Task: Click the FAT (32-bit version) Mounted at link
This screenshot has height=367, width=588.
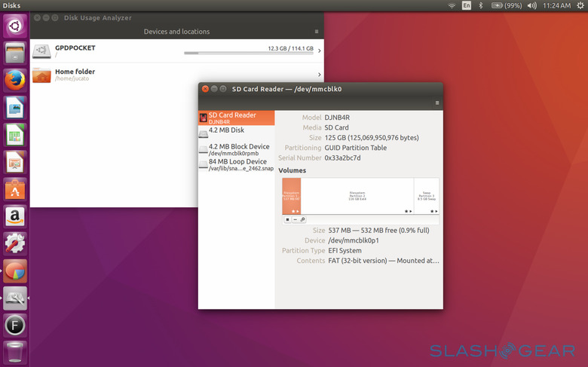Action: 384,261
